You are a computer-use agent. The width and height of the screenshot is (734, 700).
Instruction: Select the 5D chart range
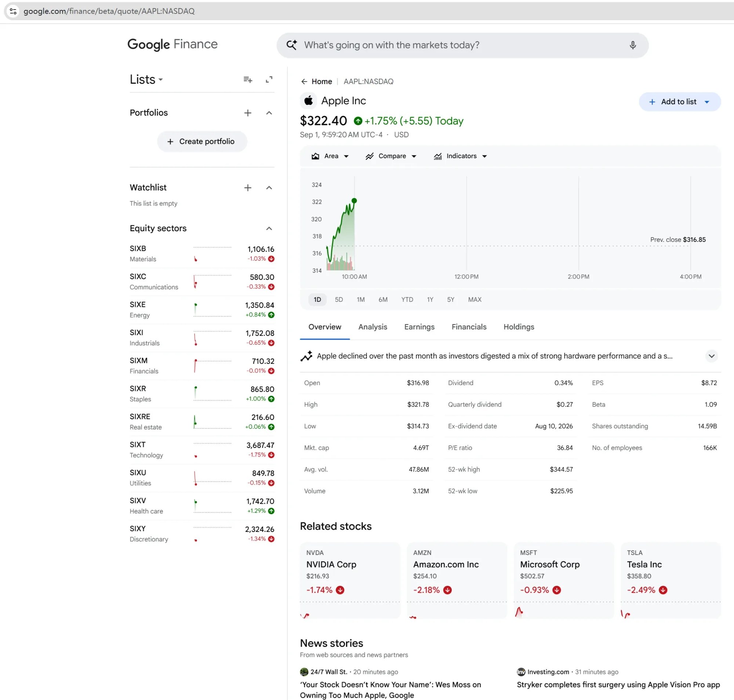[x=339, y=300]
